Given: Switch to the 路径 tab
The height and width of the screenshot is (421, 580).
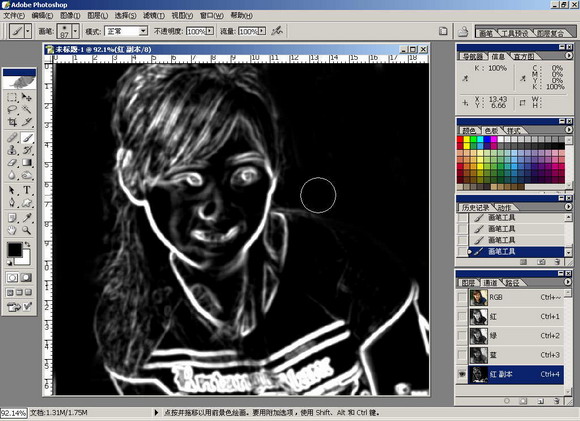Looking at the screenshot, I should point(512,283).
